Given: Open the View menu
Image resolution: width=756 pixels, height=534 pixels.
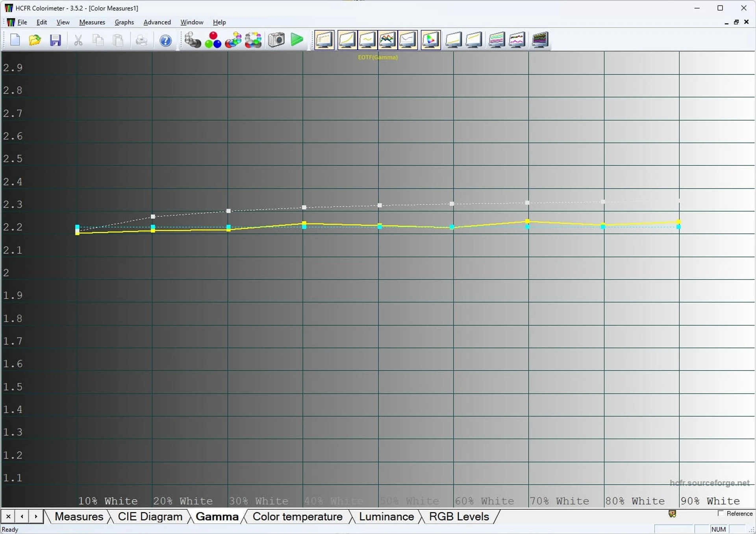Looking at the screenshot, I should pyautogui.click(x=63, y=22).
